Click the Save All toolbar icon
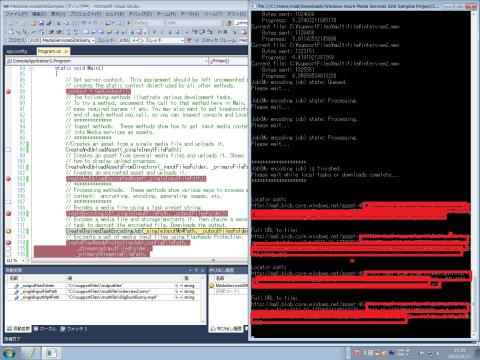Screen dimensions: 480x360 click(x=49, y=23)
